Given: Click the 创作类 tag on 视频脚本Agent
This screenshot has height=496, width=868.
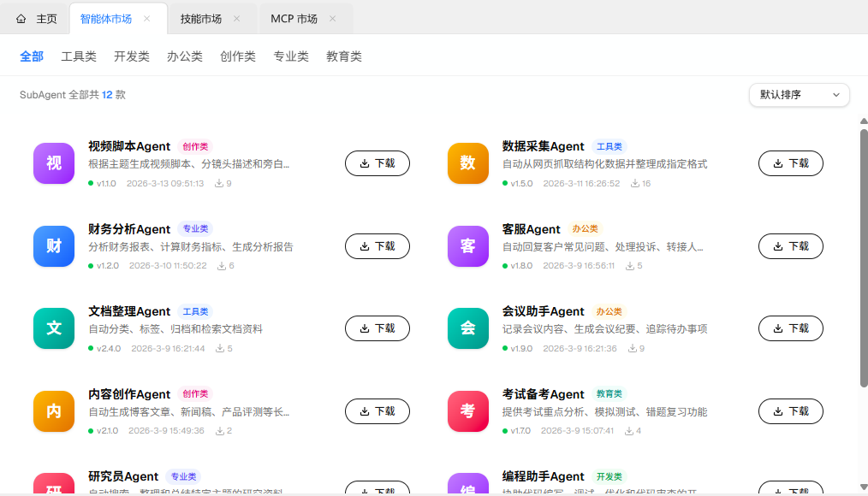Looking at the screenshot, I should coord(195,147).
